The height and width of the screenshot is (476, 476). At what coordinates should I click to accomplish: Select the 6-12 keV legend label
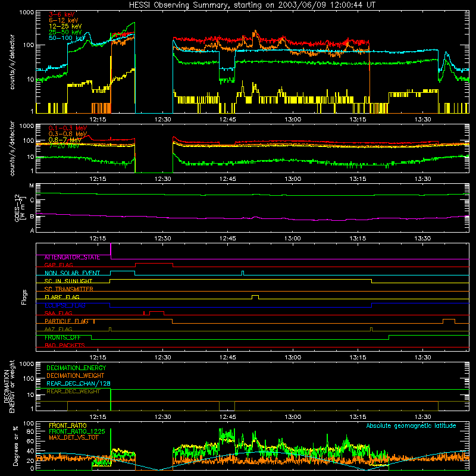coord(64,20)
